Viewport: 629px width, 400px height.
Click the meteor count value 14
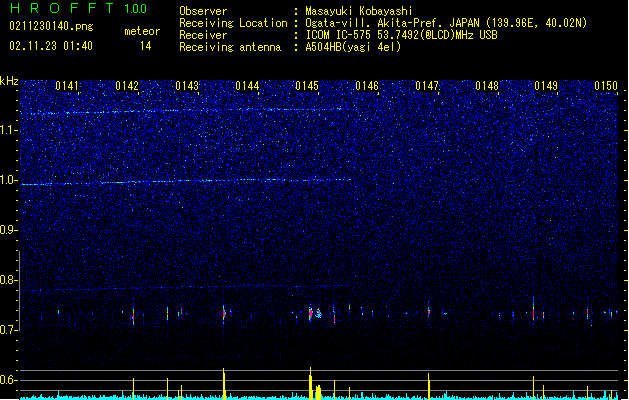click(x=146, y=46)
